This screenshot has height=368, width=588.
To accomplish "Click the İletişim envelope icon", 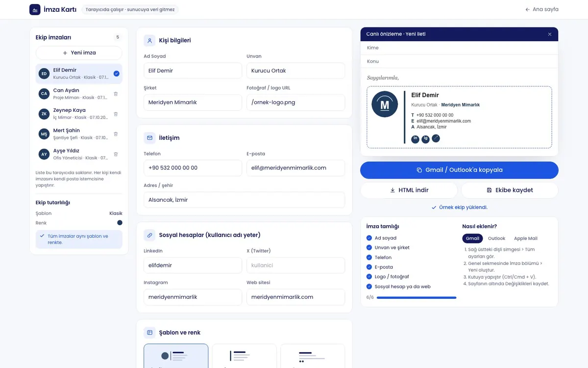I will pos(149,138).
